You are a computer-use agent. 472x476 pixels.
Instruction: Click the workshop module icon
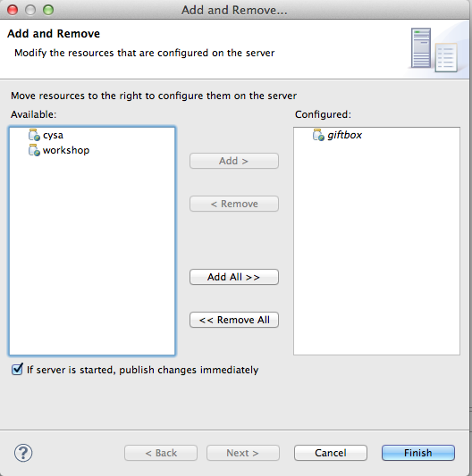point(34,150)
